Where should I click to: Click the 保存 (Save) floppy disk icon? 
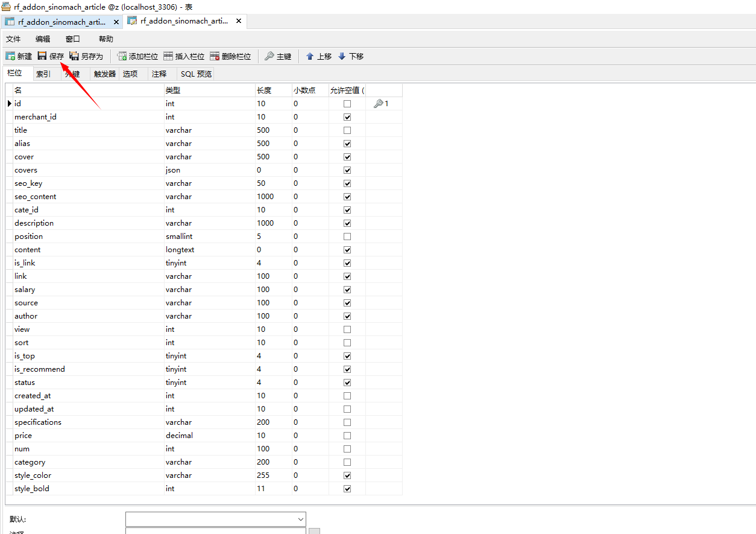point(42,56)
